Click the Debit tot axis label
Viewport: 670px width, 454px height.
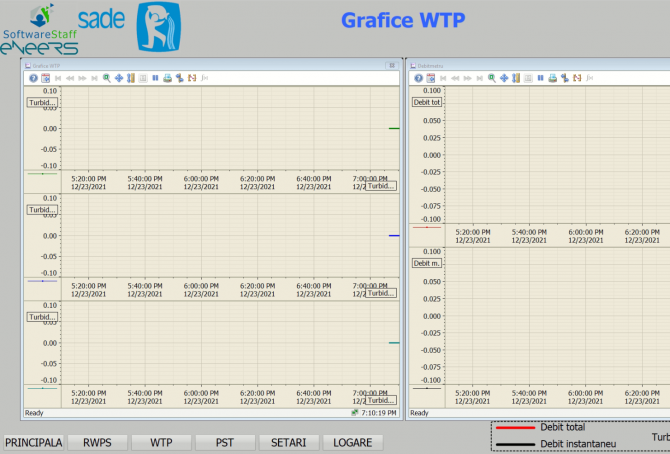pos(428,102)
